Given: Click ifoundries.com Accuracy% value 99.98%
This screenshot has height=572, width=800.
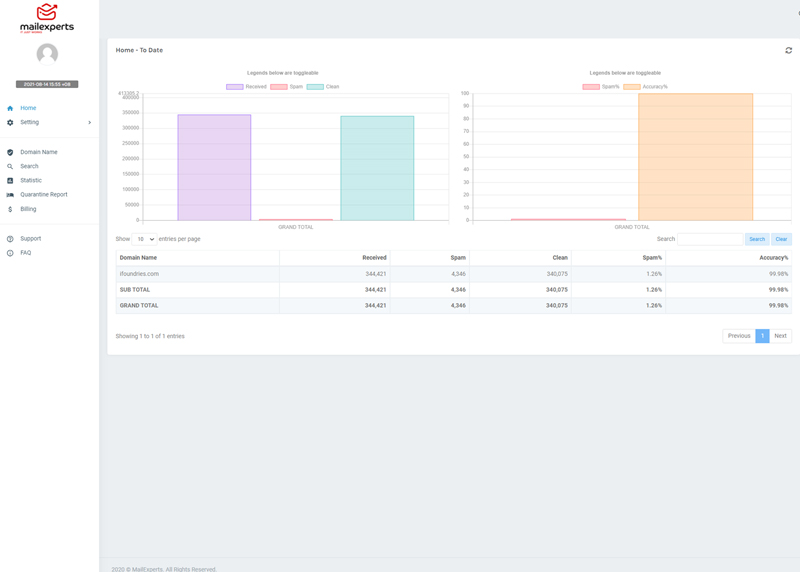Looking at the screenshot, I should click(778, 274).
